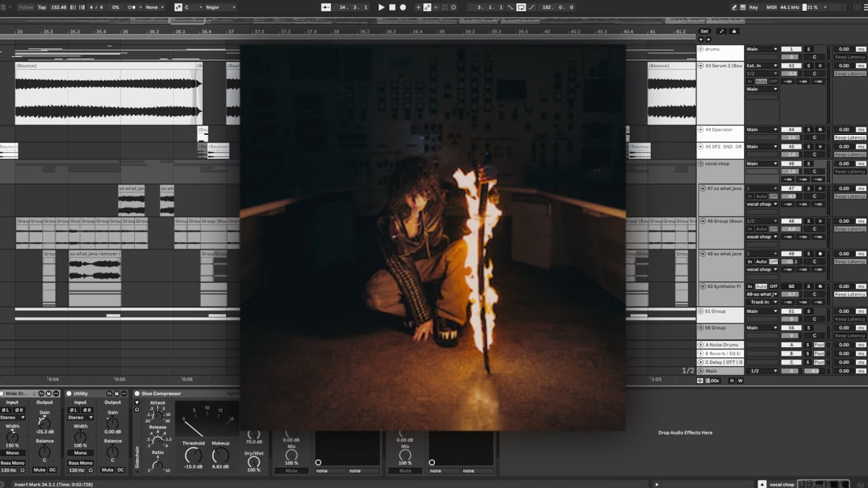This screenshot has height=488, width=868.
Task: Enable Draw Mode pencil icon
Action: (734, 7)
